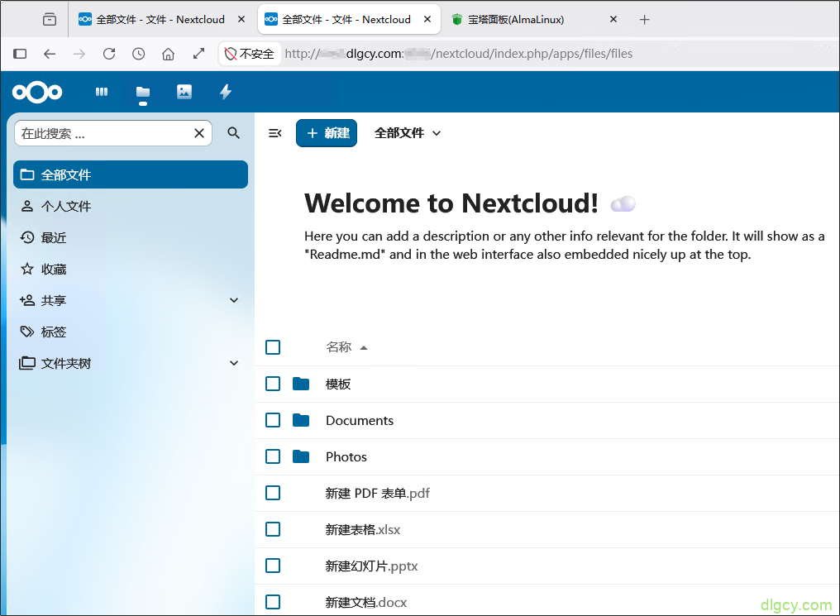840x616 pixels.
Task: Click the browser address bar URL
Action: tap(459, 54)
